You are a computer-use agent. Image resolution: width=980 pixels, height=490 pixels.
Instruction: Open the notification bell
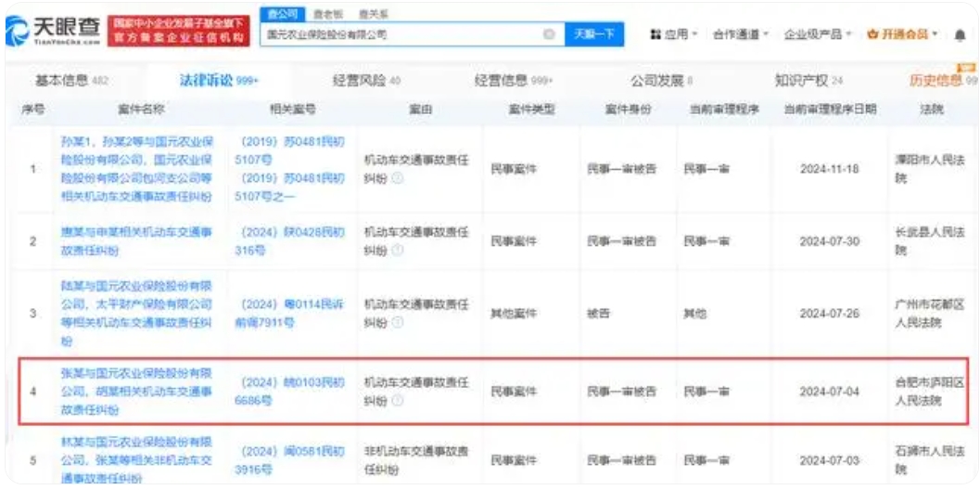click(960, 35)
